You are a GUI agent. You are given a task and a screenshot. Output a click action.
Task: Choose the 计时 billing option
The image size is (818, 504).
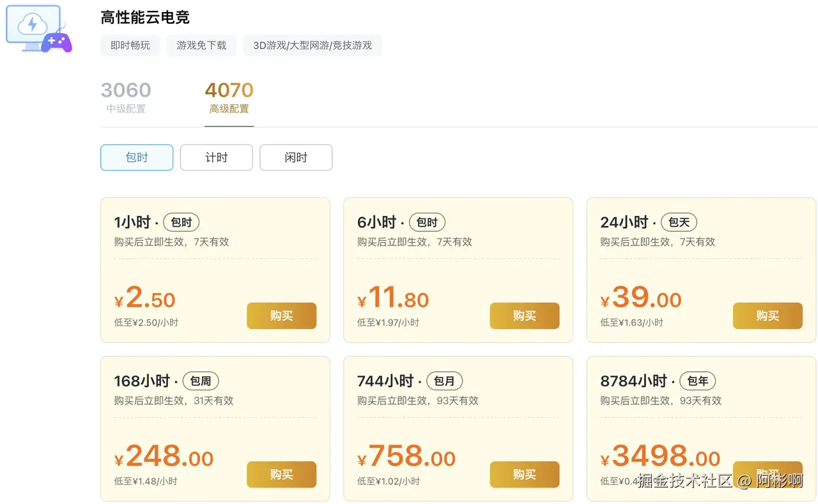pyautogui.click(x=216, y=158)
